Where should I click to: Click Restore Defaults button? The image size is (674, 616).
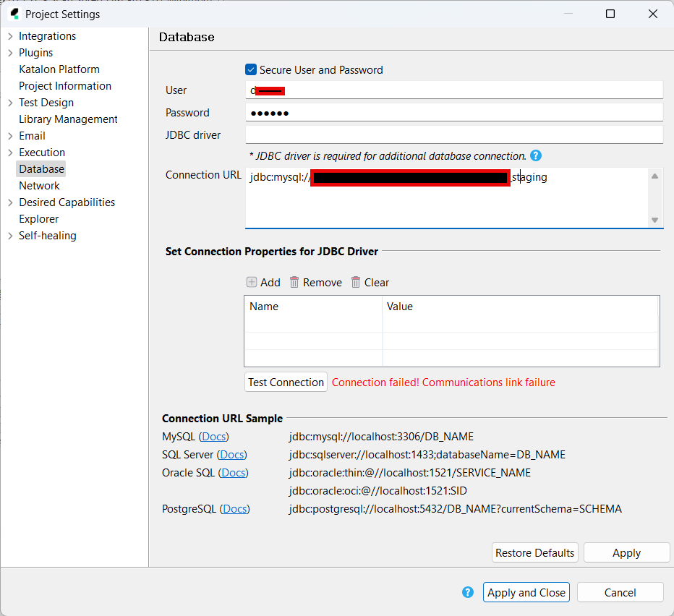pyautogui.click(x=534, y=553)
